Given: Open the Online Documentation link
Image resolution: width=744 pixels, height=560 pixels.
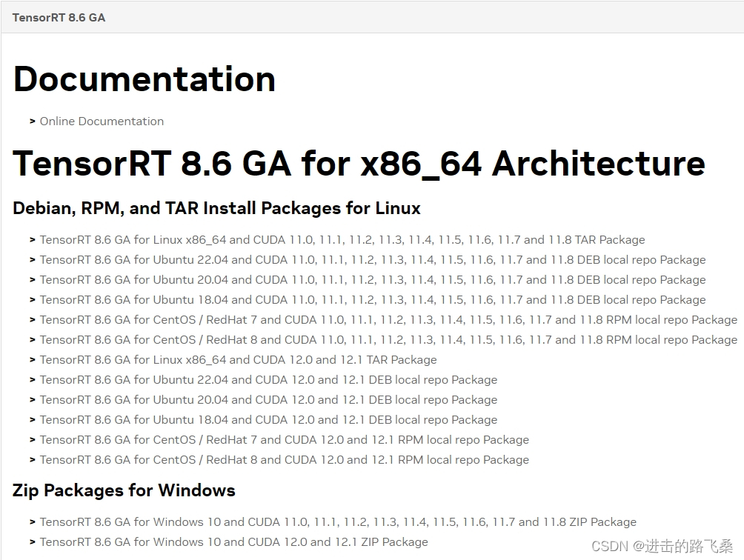Looking at the screenshot, I should pos(102,121).
